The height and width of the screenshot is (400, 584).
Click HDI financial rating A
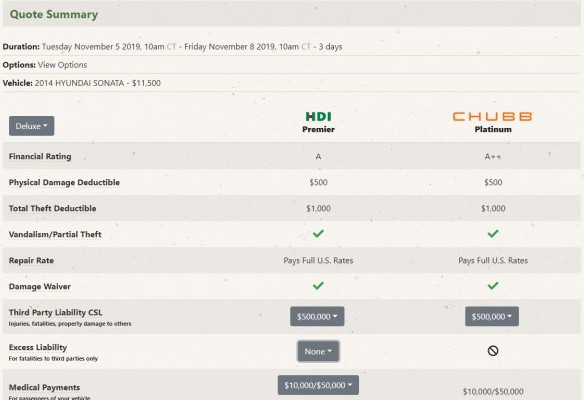coord(318,157)
